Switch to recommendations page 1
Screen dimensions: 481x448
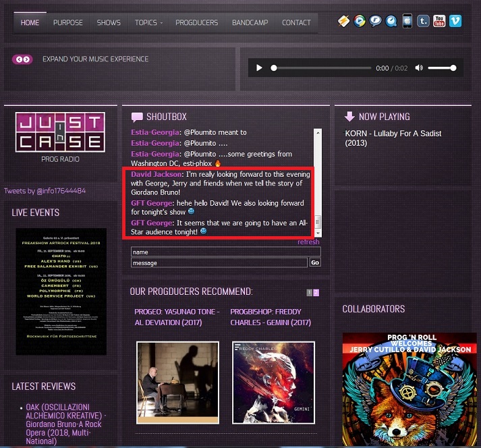coord(310,293)
